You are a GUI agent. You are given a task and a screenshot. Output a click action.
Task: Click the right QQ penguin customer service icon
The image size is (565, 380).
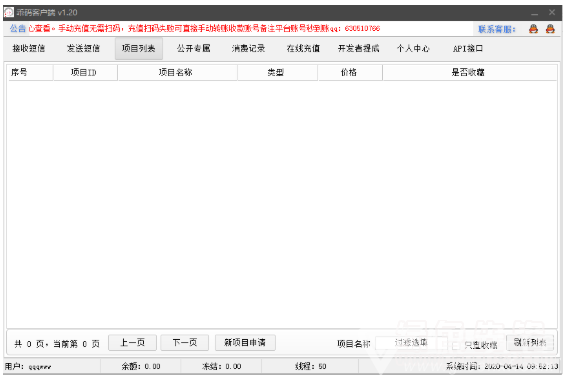[550, 29]
